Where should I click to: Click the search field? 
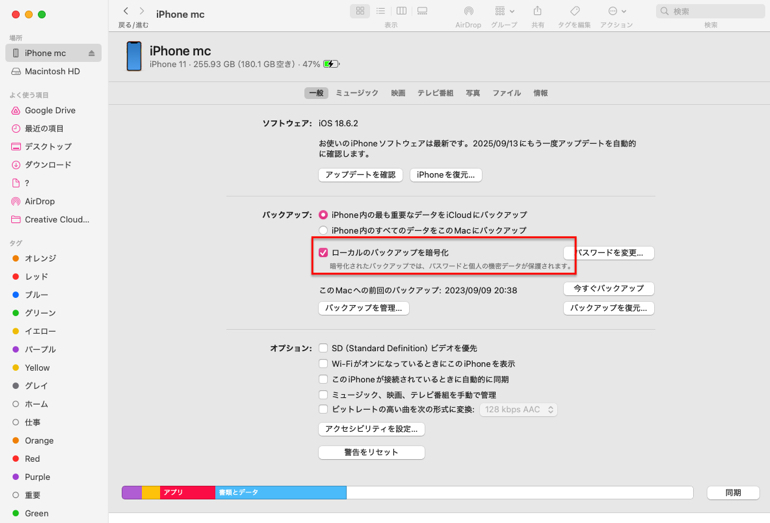click(710, 11)
